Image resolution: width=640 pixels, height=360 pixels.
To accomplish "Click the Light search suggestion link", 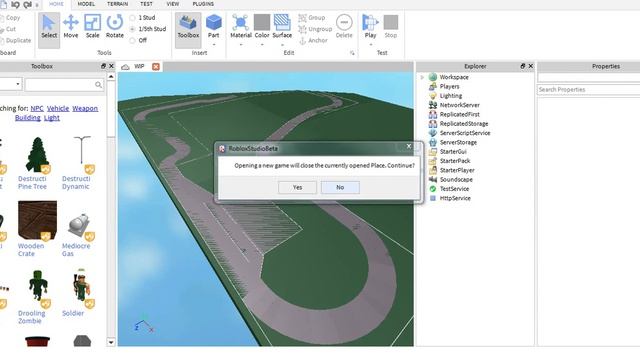I will tap(52, 118).
